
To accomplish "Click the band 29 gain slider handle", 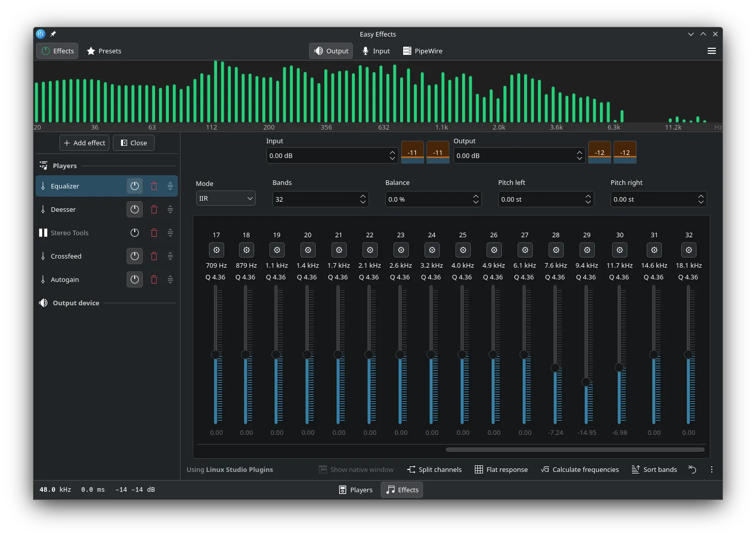I will 586,382.
